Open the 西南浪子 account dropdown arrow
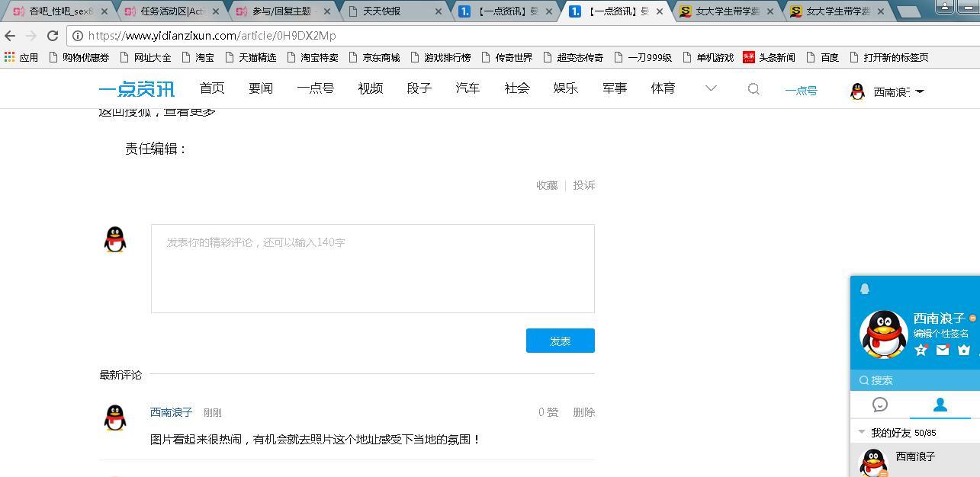980x477 pixels. tap(920, 91)
